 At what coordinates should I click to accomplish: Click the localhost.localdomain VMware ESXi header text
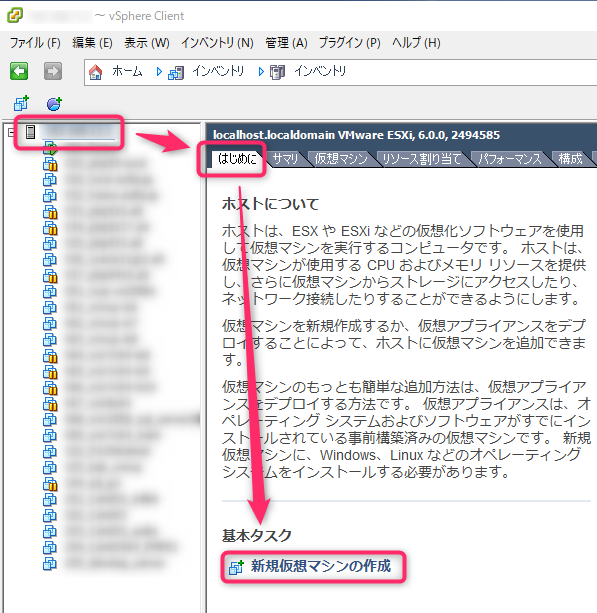(356, 135)
